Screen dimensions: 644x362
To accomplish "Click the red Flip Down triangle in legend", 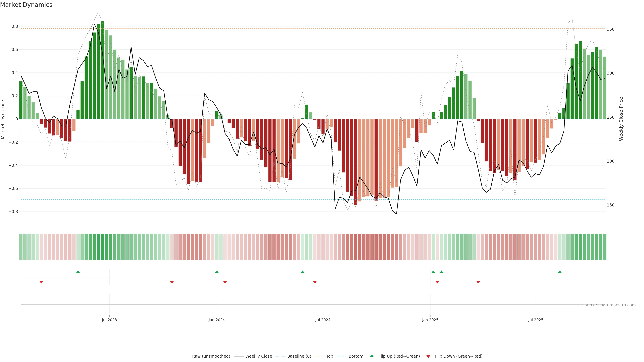I will point(428,356).
